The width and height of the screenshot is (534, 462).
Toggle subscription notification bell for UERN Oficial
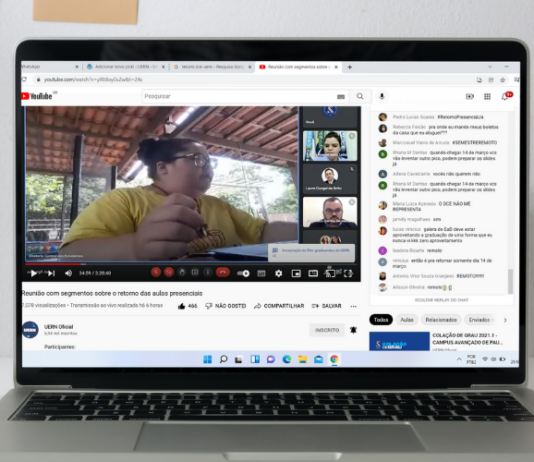[353, 330]
